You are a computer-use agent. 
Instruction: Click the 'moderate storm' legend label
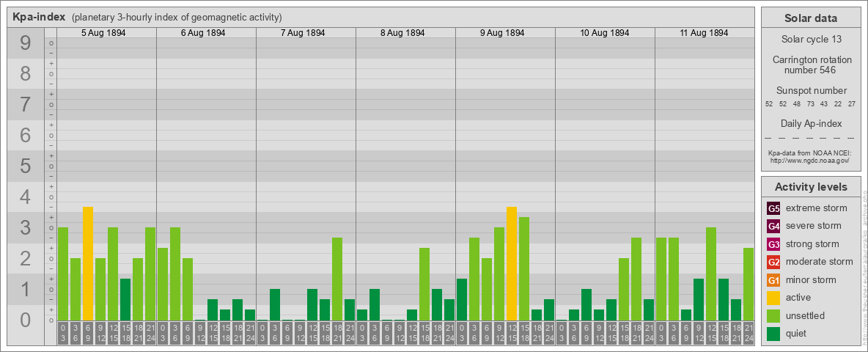pyautogui.click(x=820, y=262)
